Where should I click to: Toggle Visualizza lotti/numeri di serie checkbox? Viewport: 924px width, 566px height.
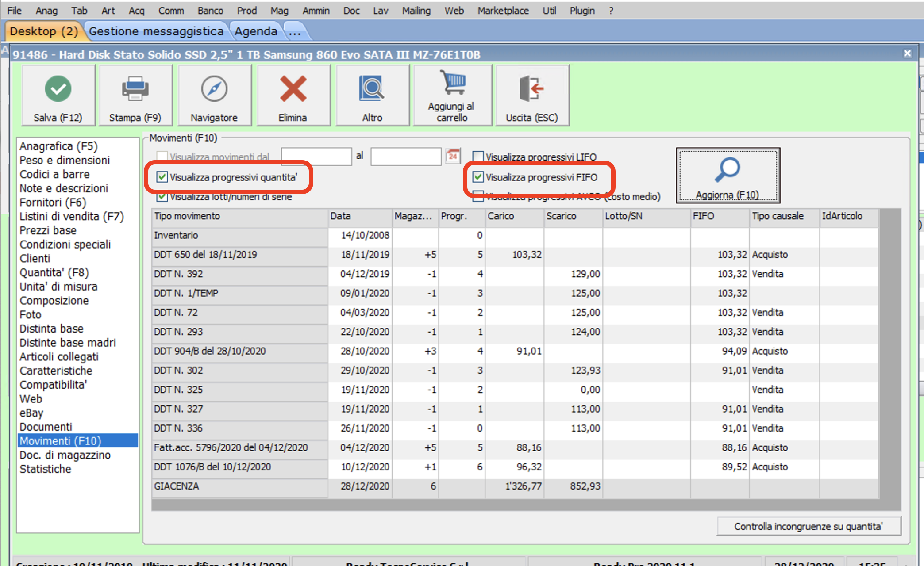click(162, 197)
